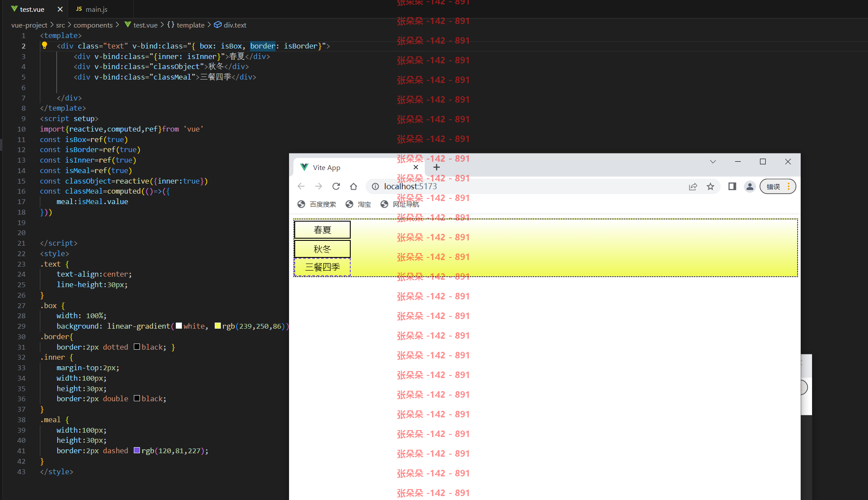Click the browser back arrow
Screen dimensions: 868x500
point(301,187)
